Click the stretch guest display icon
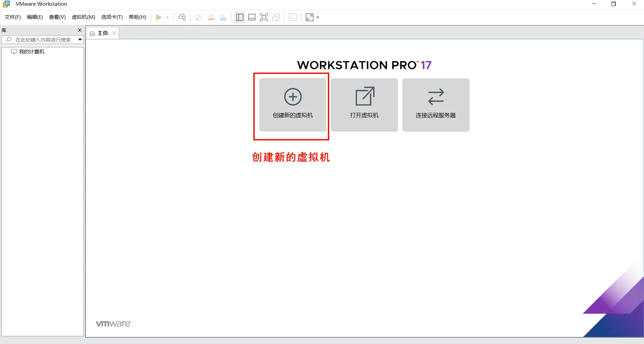Screen dimensions: 644x344 coord(310,17)
